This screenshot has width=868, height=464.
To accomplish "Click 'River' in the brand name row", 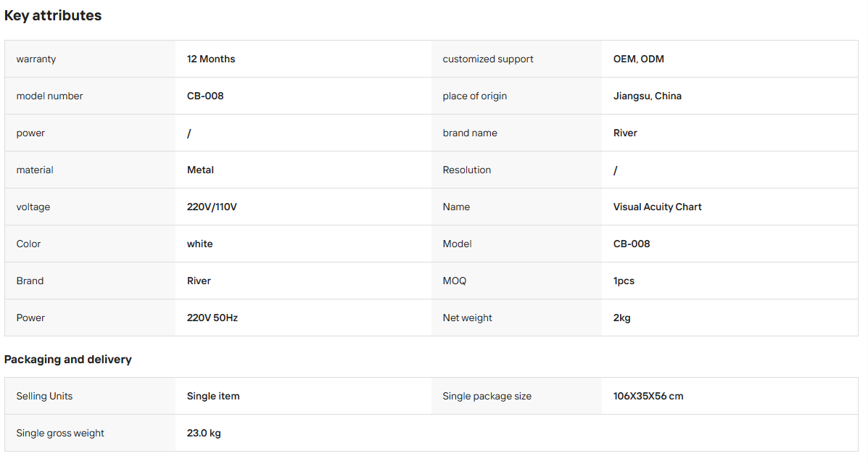I will point(625,133).
